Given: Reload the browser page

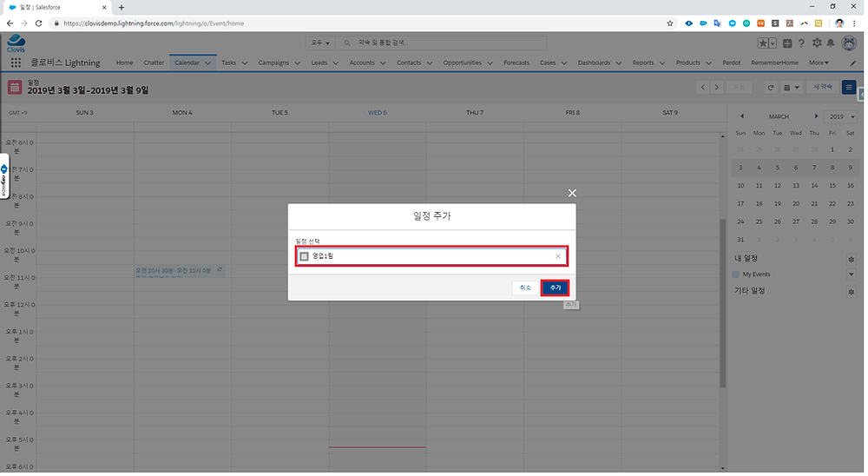Looking at the screenshot, I should [39, 23].
